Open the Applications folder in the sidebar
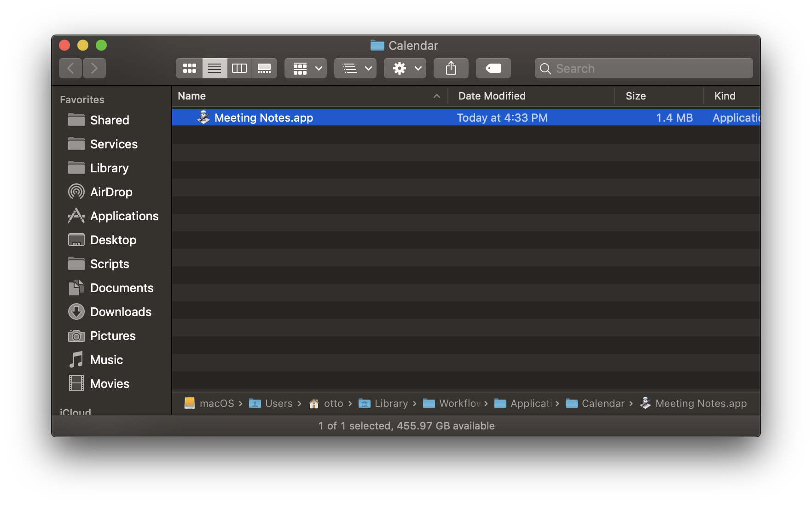 pos(124,216)
